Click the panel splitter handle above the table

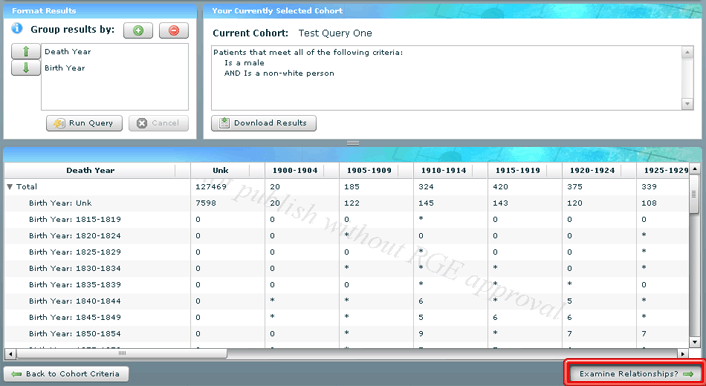pos(353,143)
